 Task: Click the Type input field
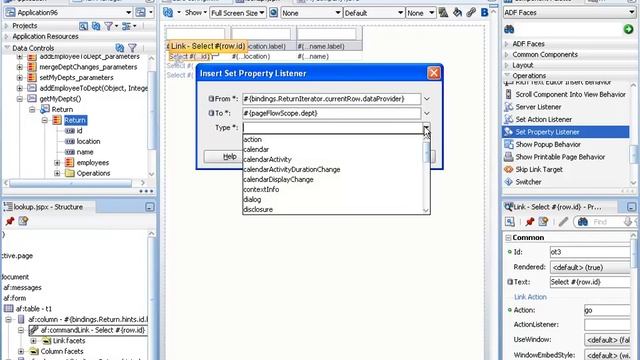pyautogui.click(x=333, y=128)
